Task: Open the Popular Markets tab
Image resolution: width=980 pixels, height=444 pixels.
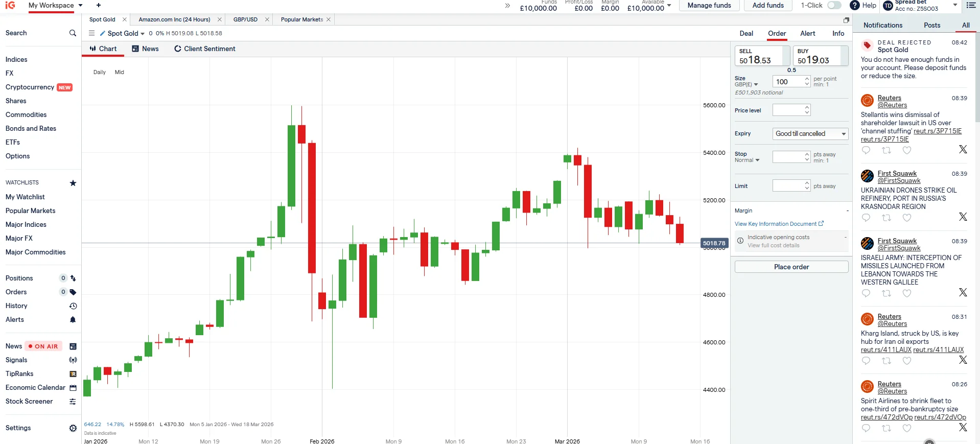Action: [x=301, y=19]
